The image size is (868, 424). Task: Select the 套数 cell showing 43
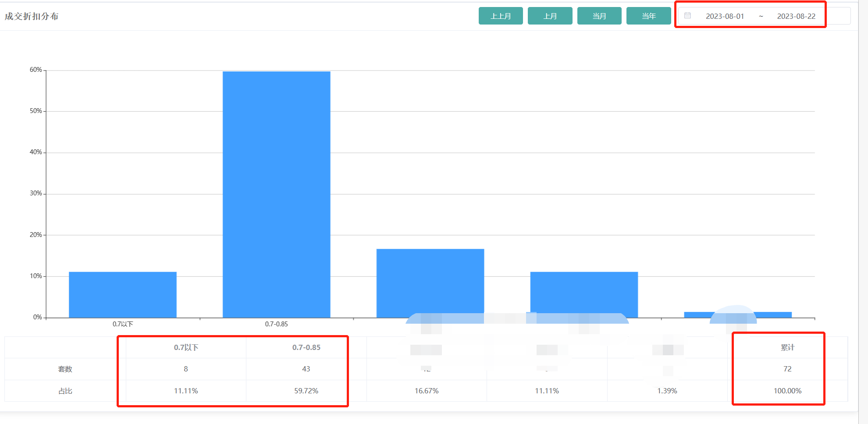(x=306, y=369)
